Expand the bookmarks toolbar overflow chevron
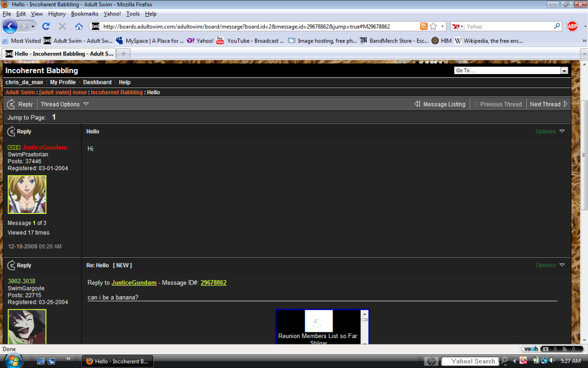 [x=584, y=41]
